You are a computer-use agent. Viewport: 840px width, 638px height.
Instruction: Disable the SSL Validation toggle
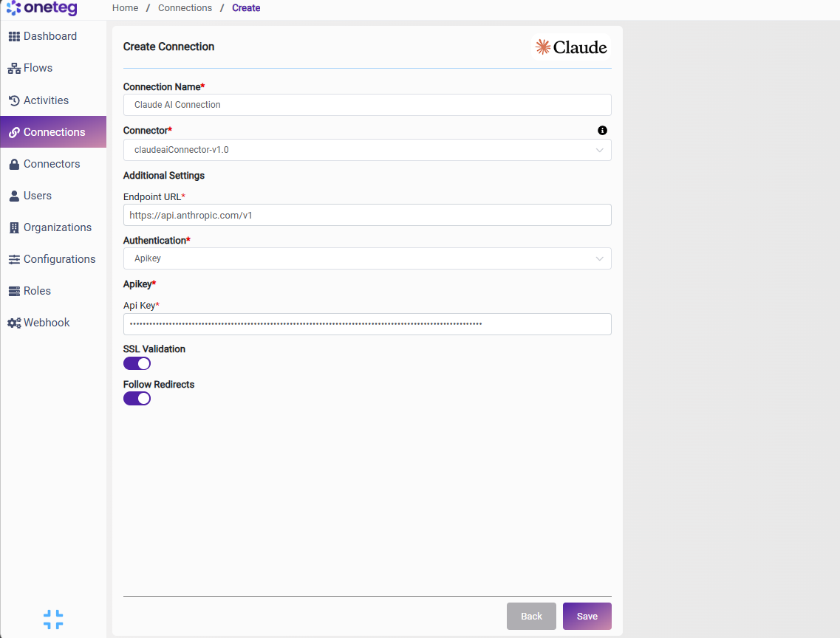point(137,363)
